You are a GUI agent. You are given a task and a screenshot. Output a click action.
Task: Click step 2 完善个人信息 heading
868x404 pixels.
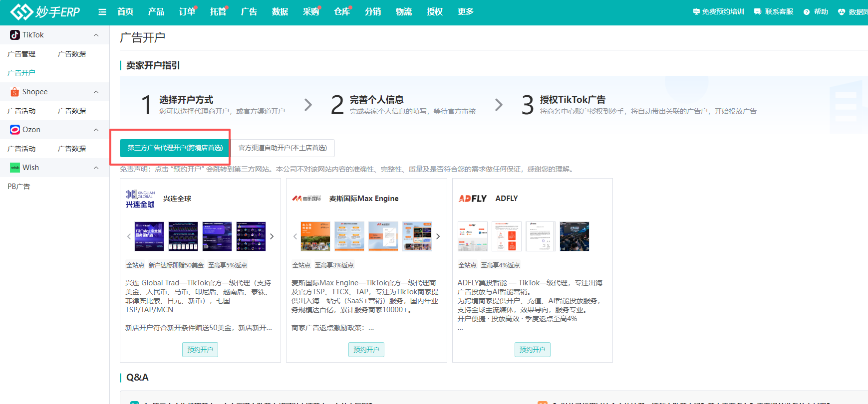pos(376,100)
